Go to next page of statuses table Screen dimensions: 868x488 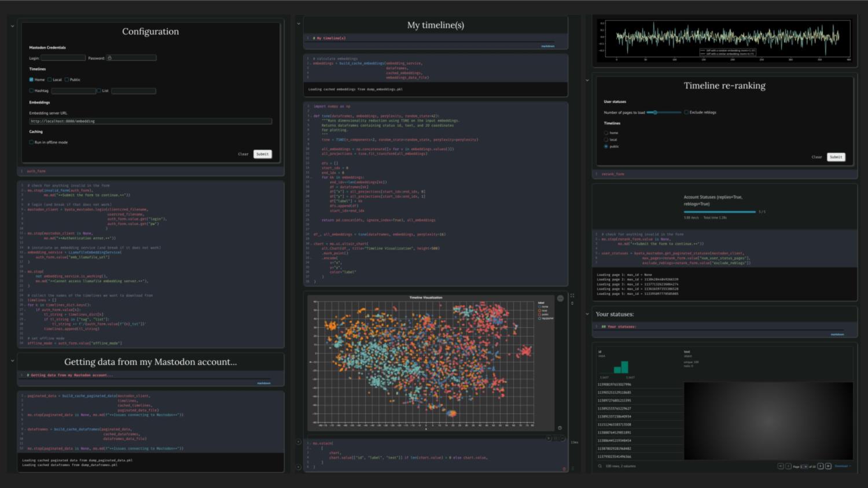(x=820, y=466)
